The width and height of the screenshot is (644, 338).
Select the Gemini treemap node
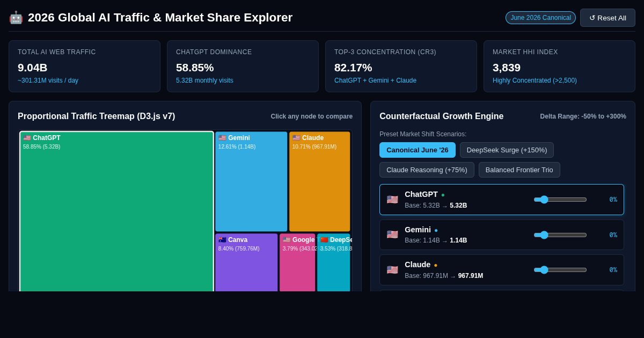[251, 181]
